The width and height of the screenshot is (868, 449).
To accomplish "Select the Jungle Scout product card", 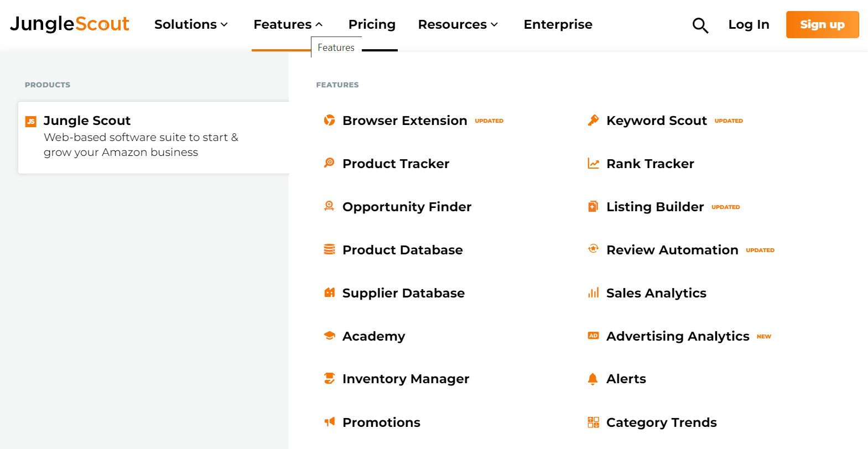I will tap(154, 137).
